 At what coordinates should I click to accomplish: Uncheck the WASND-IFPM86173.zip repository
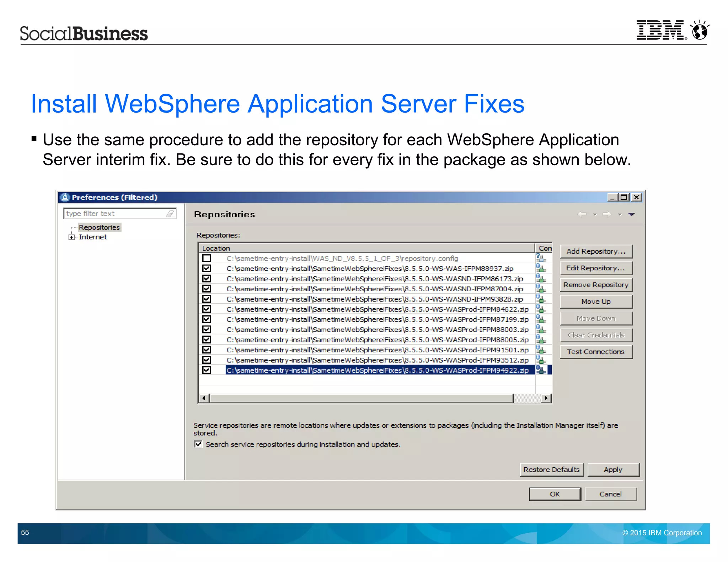pyautogui.click(x=207, y=279)
